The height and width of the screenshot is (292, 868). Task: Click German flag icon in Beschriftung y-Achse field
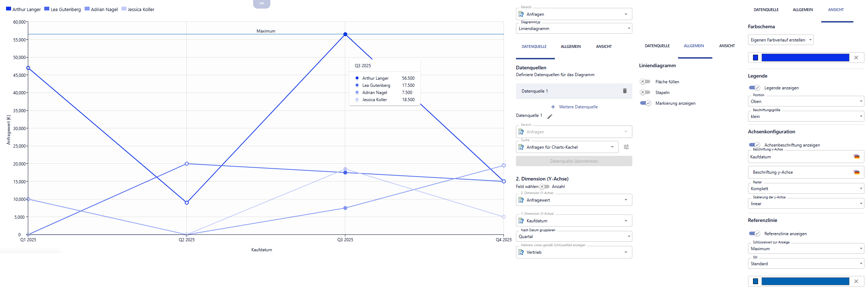(856, 172)
